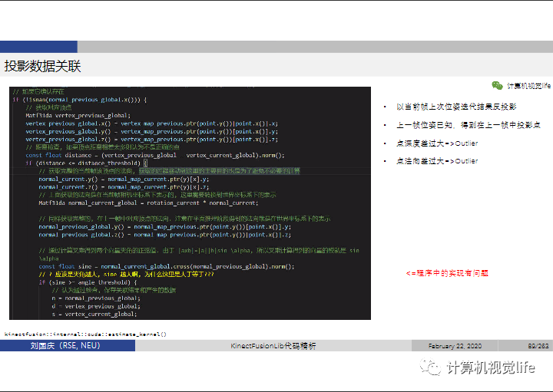Click the line assigning normal_current.y()

coord(124,179)
